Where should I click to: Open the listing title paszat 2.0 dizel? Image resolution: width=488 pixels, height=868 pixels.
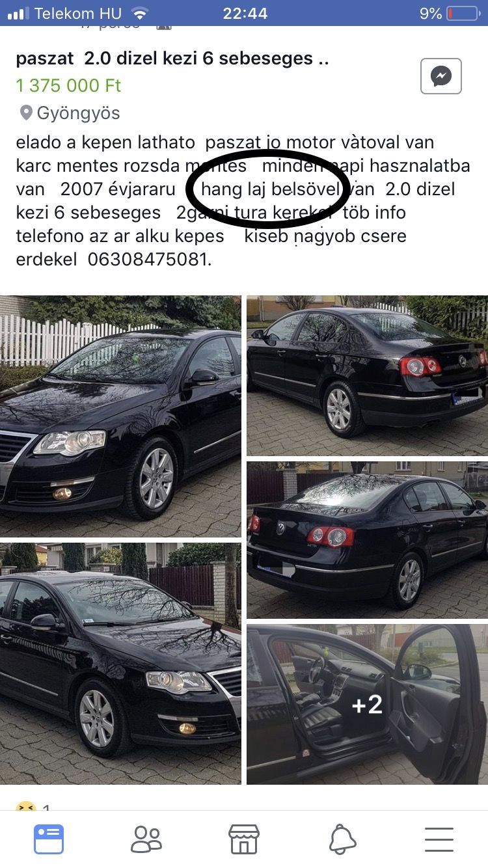pos(172,59)
